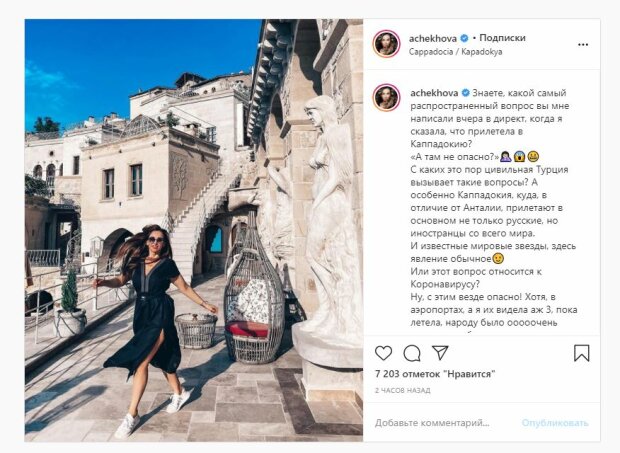Open the three-dots more options menu
The height and width of the screenshot is (453, 620).
point(583,45)
